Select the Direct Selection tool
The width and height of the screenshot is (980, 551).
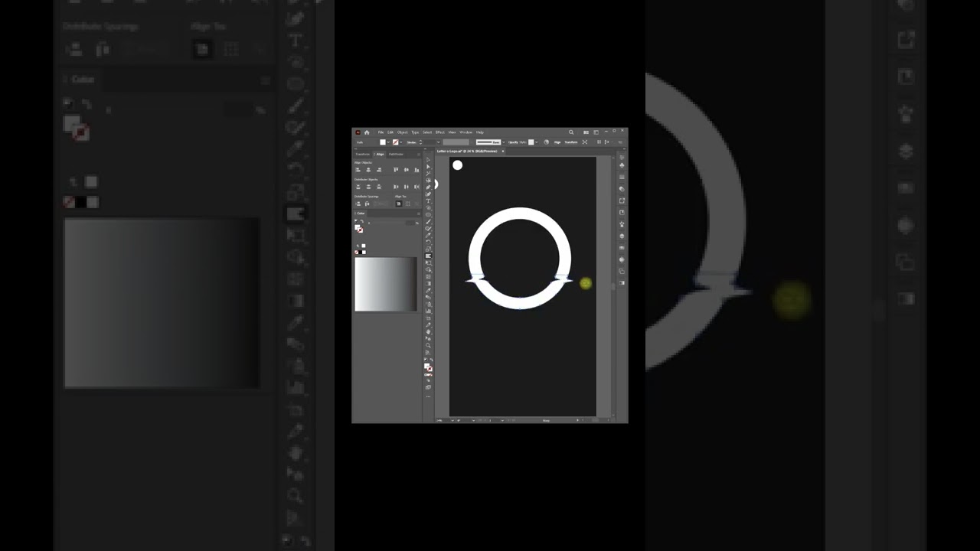pyautogui.click(x=428, y=167)
